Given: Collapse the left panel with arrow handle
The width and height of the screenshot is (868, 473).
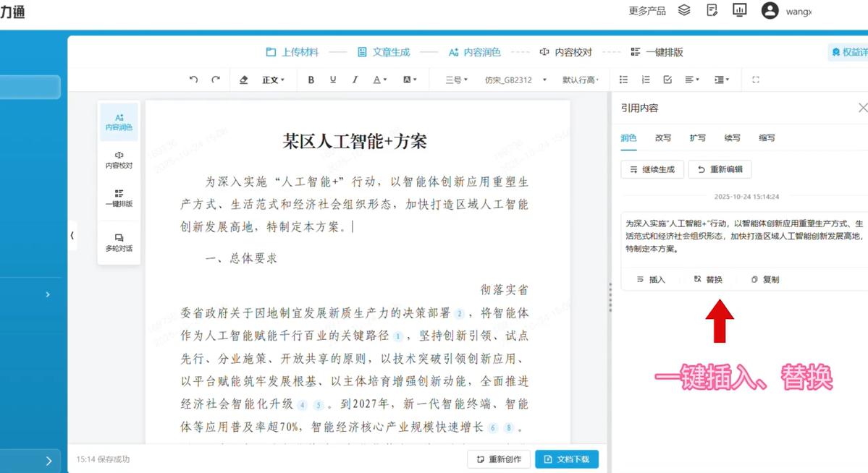Looking at the screenshot, I should click(72, 235).
